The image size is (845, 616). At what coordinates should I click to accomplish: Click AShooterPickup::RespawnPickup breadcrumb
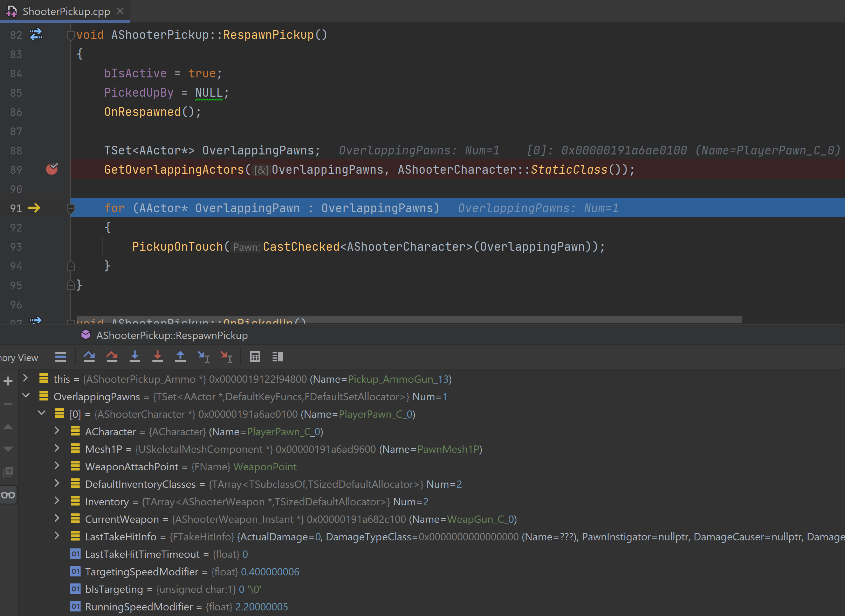pyautogui.click(x=172, y=335)
